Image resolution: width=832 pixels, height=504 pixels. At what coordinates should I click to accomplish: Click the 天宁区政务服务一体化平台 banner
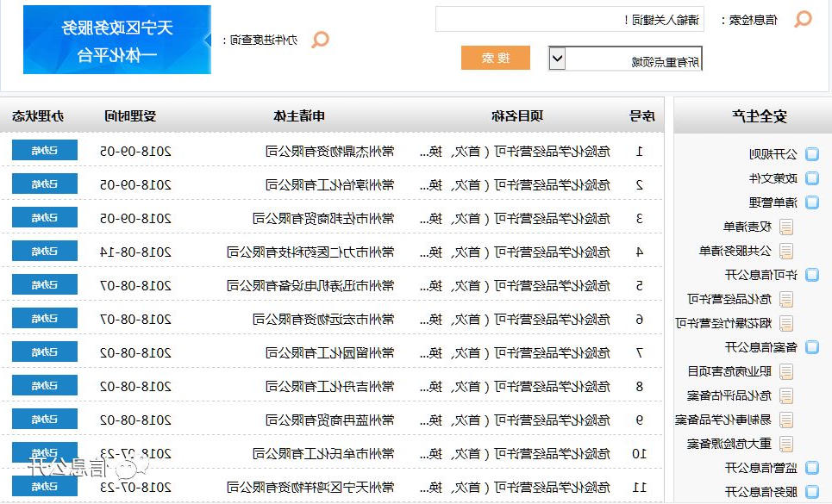click(x=117, y=40)
